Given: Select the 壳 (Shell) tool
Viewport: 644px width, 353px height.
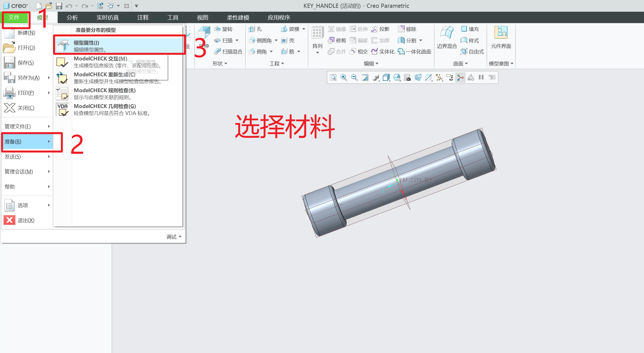Looking at the screenshot, I should (x=288, y=40).
